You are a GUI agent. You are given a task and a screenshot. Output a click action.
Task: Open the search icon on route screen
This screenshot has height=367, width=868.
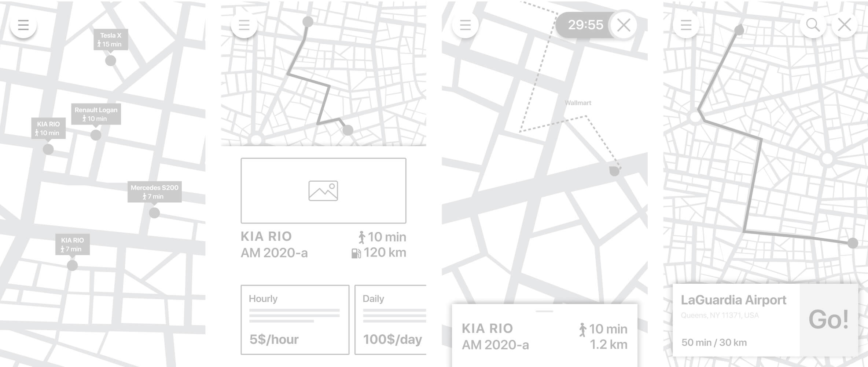click(x=813, y=25)
